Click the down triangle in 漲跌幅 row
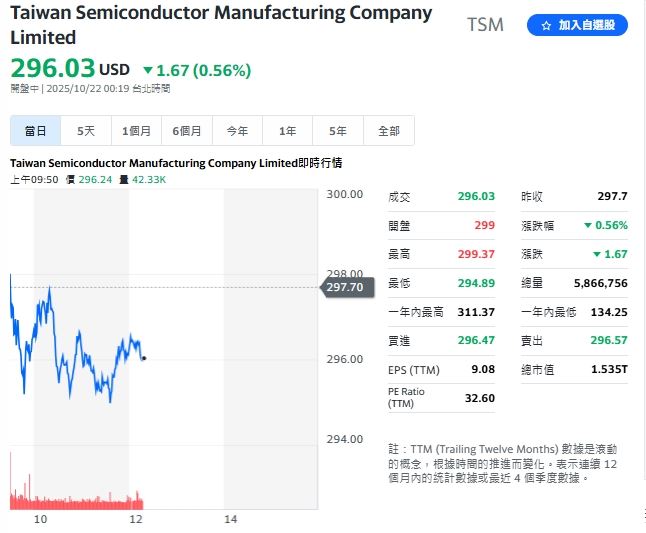The width and height of the screenshot is (646, 533). point(588,225)
